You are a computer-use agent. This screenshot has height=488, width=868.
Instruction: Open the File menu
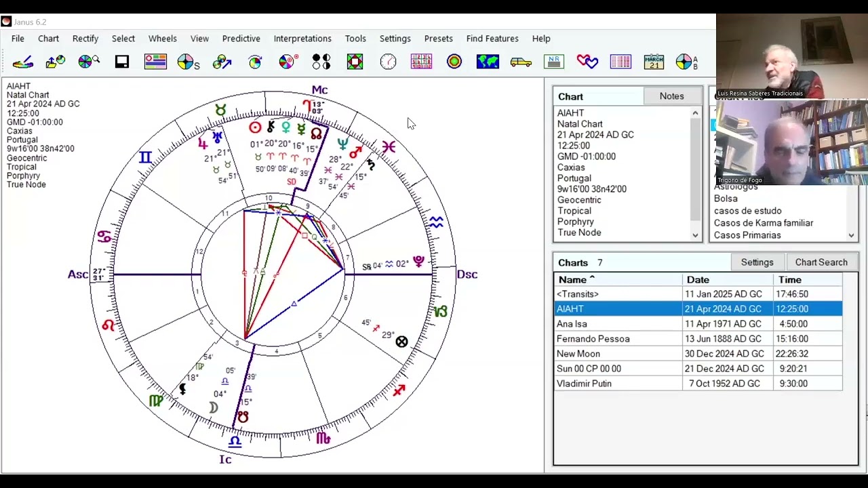tap(18, 39)
